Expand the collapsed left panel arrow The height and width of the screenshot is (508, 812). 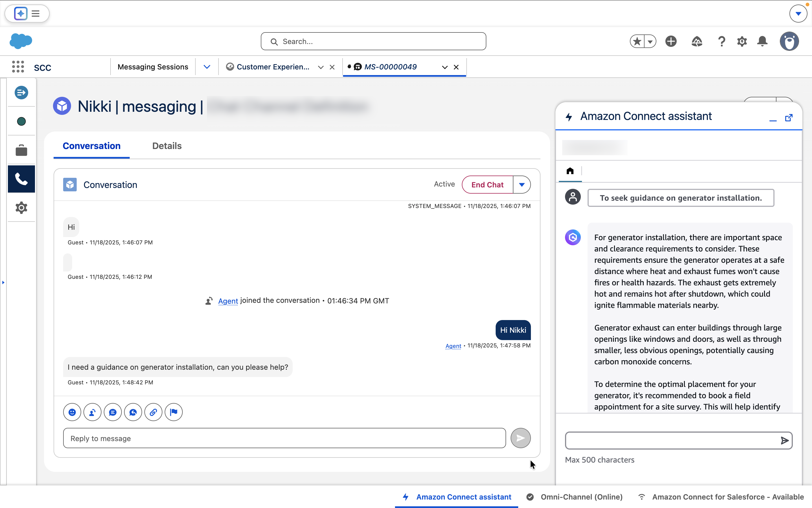click(x=3, y=282)
